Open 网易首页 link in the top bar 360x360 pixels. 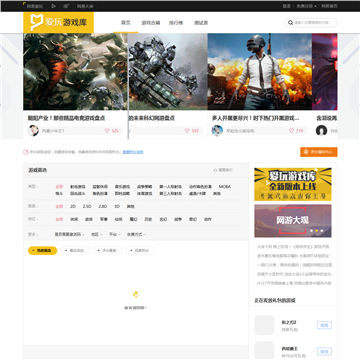[x=329, y=6]
